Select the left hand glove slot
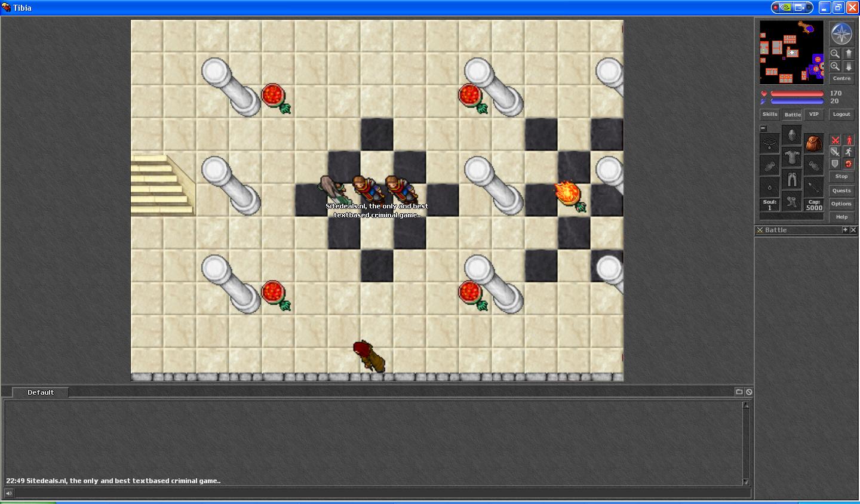Image resolution: width=860 pixels, height=504 pixels. (770, 165)
